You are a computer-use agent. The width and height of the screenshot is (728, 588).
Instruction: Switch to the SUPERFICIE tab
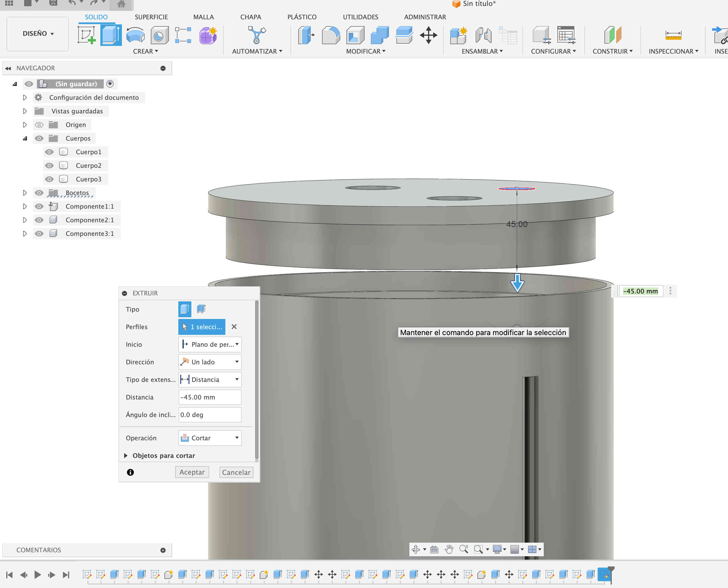point(151,17)
